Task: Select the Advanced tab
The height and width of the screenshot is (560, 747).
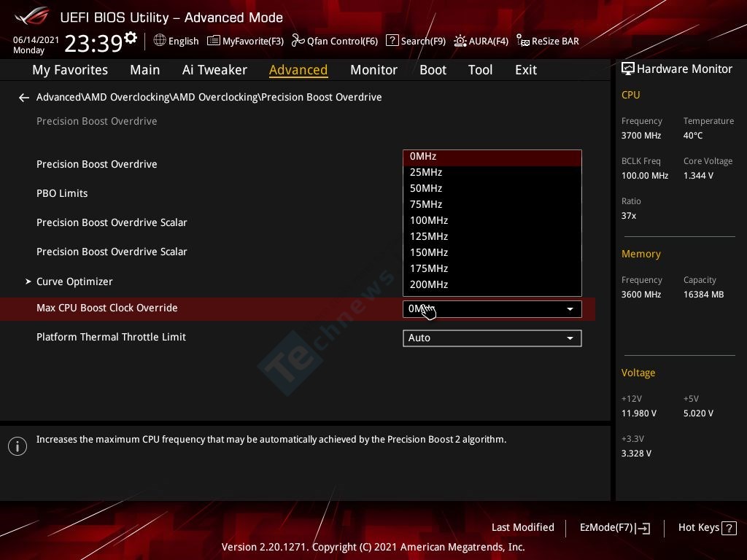Action: (x=298, y=70)
